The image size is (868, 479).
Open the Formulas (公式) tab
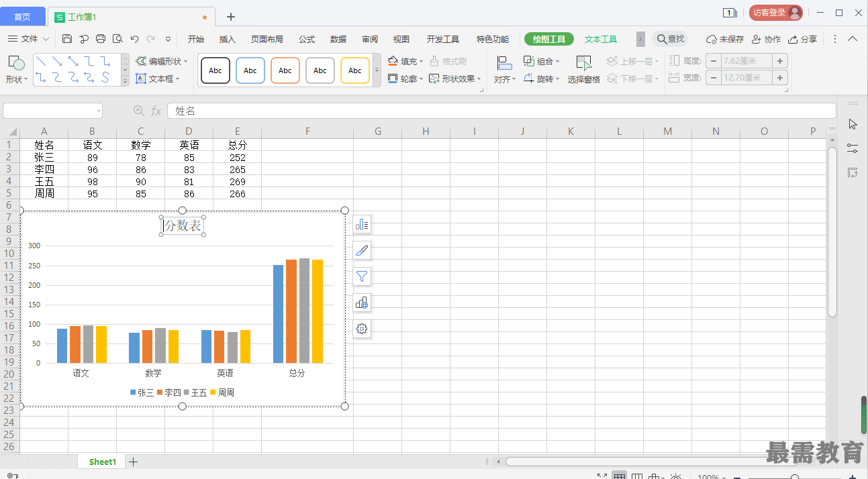pos(307,39)
